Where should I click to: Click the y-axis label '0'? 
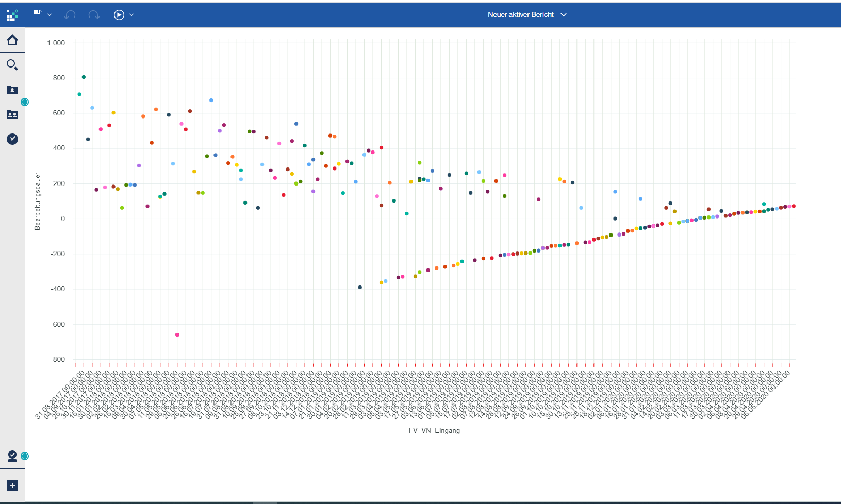click(x=63, y=219)
